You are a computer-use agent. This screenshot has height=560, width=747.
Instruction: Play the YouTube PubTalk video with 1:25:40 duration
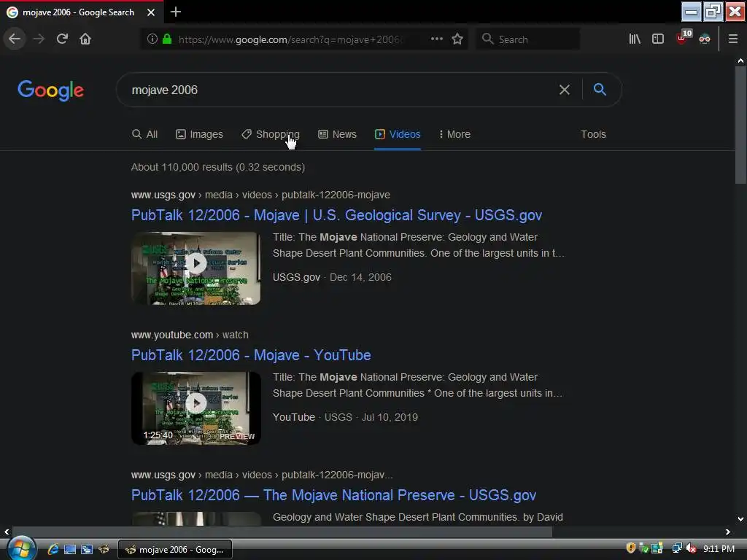coord(196,408)
